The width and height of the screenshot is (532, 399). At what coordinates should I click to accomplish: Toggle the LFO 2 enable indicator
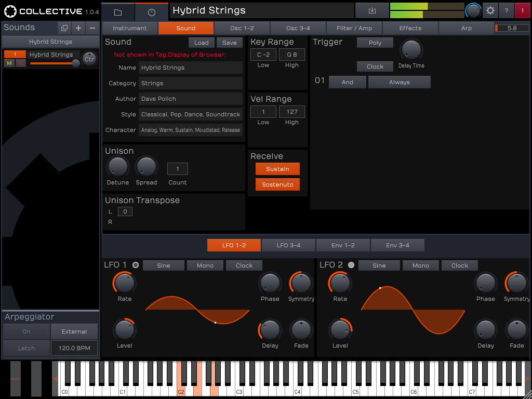pyautogui.click(x=351, y=265)
